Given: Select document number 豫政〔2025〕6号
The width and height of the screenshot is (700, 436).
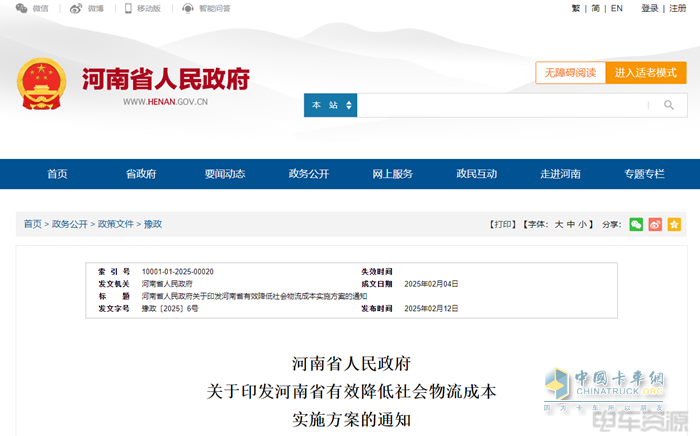Looking at the screenshot, I should click(x=170, y=308).
